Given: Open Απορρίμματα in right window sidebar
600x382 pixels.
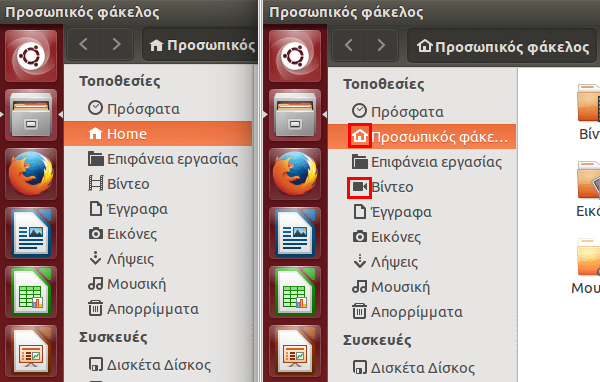Looking at the screenshot, I should 422,312.
